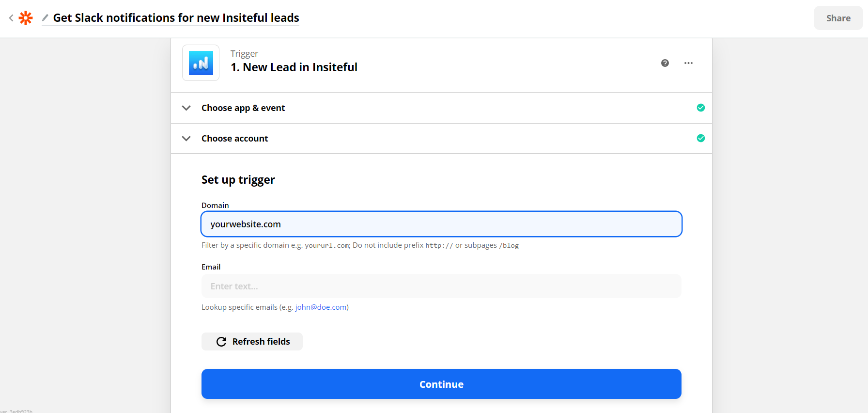Focus the Domain input field

[441, 224]
